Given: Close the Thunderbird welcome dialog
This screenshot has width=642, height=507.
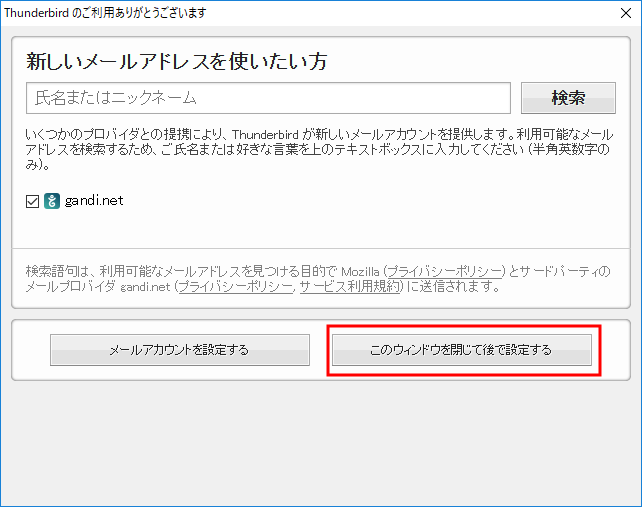Looking at the screenshot, I should pos(626,13).
